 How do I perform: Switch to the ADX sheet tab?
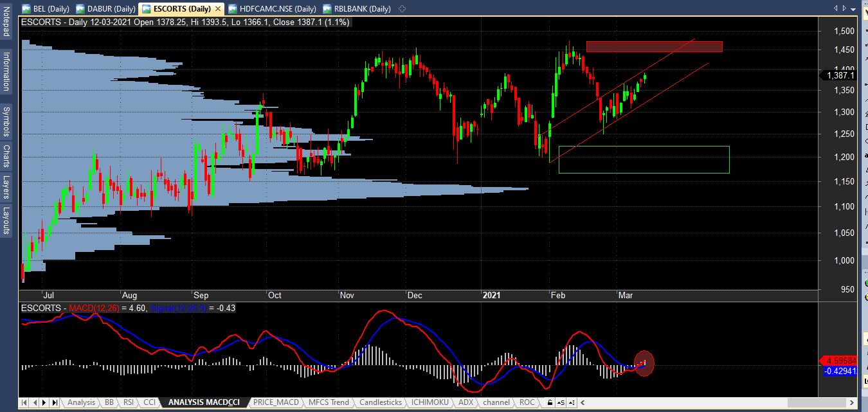point(466,402)
